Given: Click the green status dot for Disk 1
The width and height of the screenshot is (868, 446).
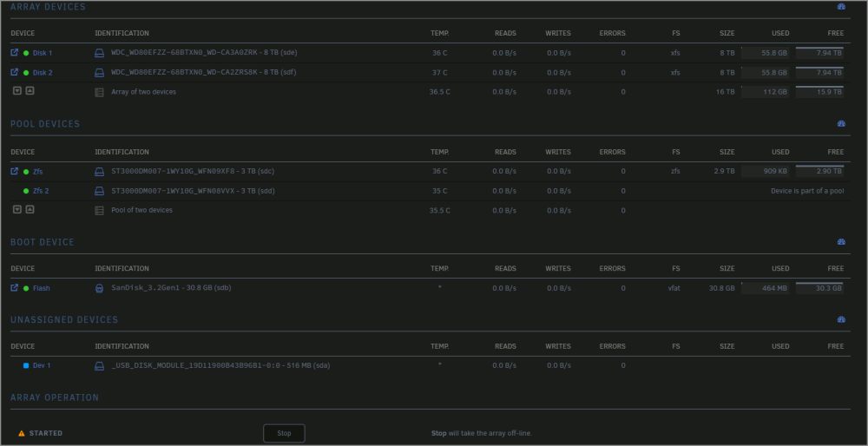Looking at the screenshot, I should pyautogui.click(x=26, y=53).
